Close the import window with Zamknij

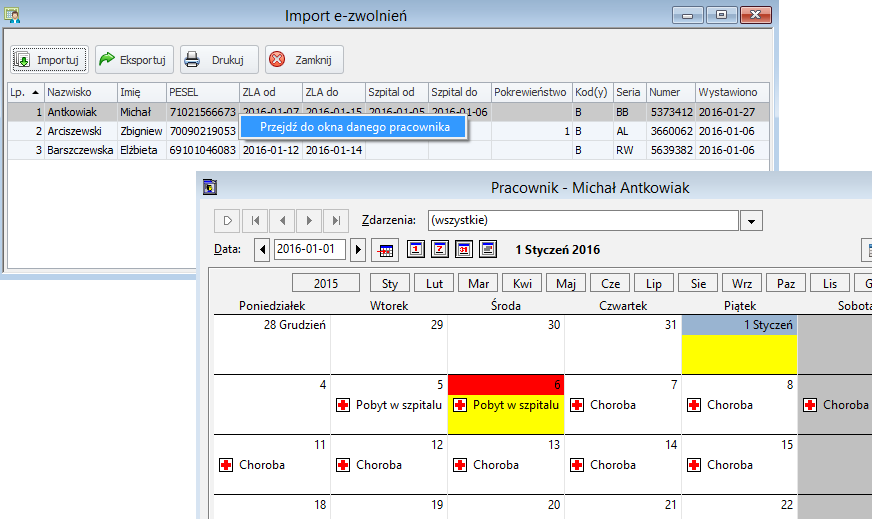(304, 60)
